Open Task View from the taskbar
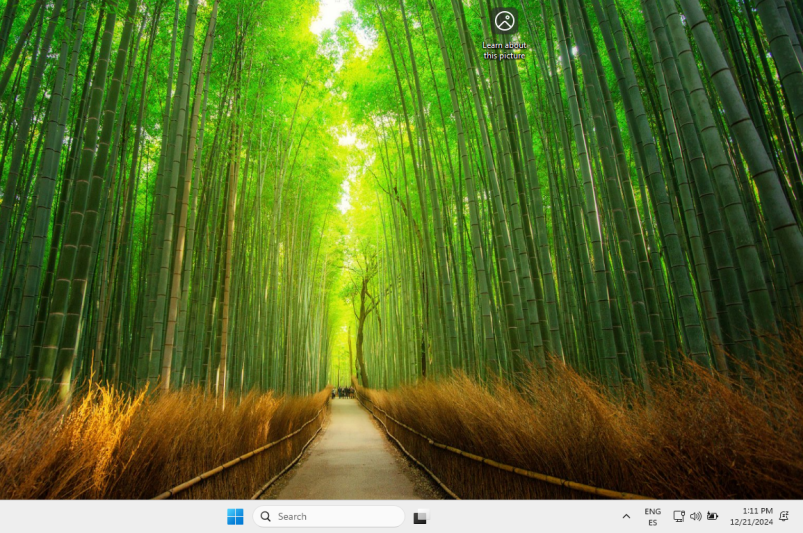 tap(420, 517)
